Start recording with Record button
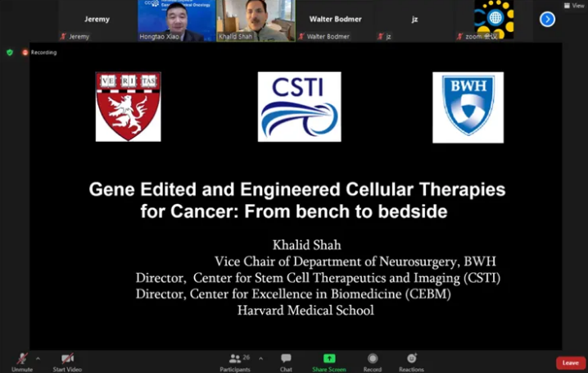588x373 pixels. click(x=373, y=362)
